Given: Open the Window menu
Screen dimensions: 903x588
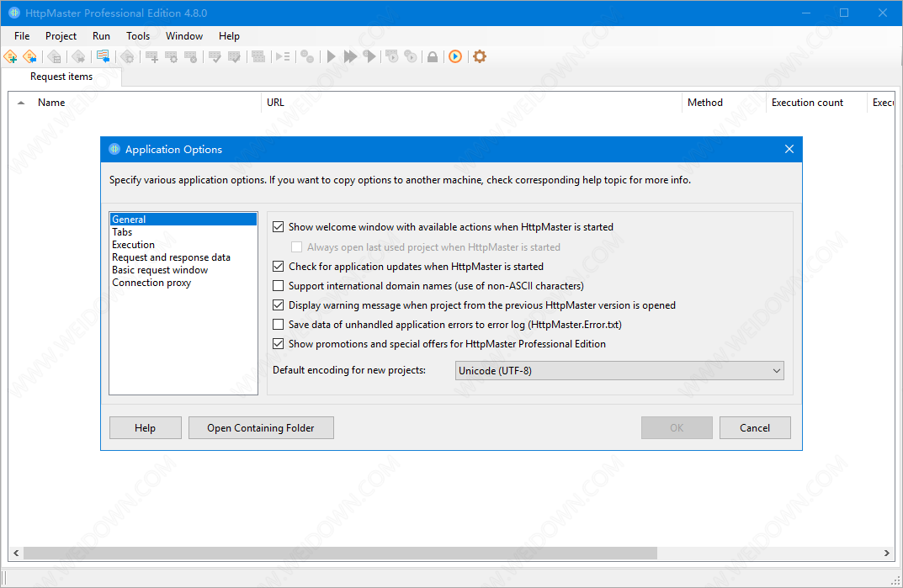Looking at the screenshot, I should point(184,35).
